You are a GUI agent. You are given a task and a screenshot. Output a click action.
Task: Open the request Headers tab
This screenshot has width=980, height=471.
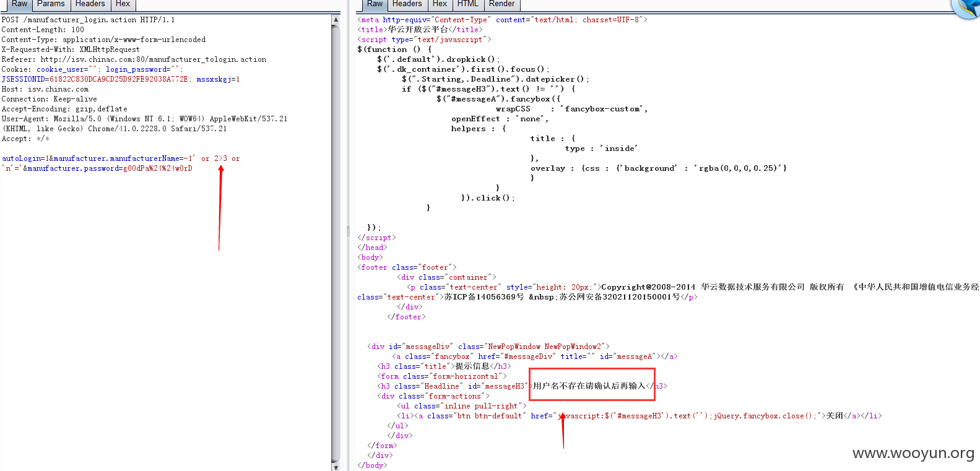tap(90, 4)
